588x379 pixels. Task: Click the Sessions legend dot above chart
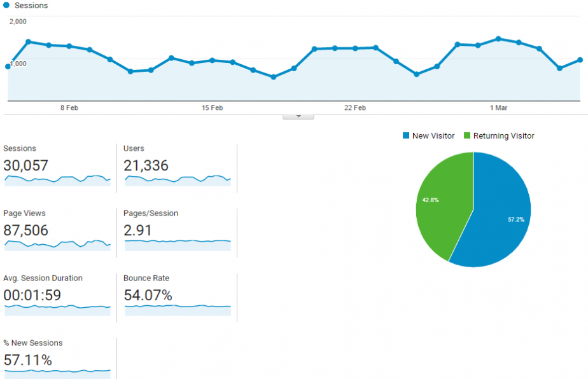click(x=6, y=5)
